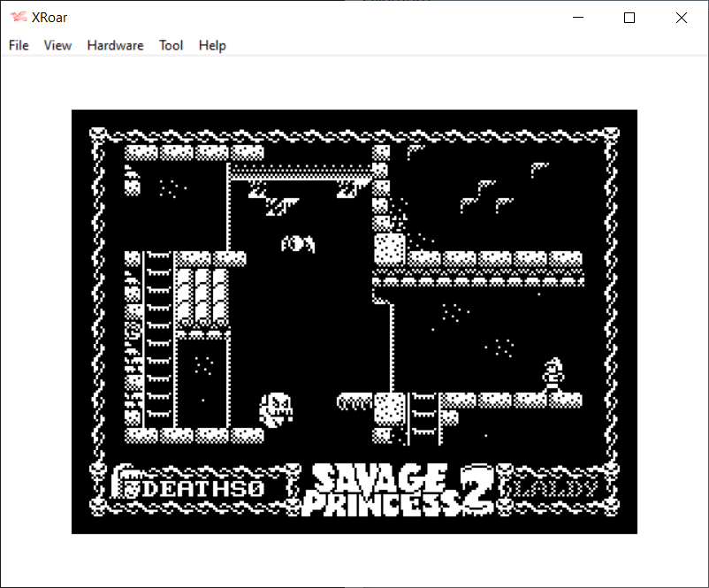The width and height of the screenshot is (709, 588).
Task: Open the Hardware menu
Action: (115, 45)
